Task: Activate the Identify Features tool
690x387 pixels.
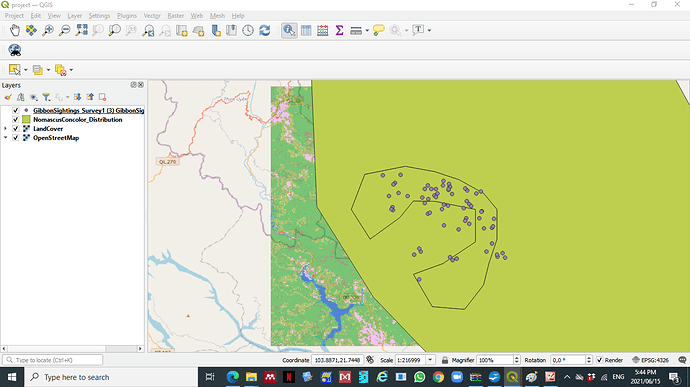Action: tap(289, 30)
